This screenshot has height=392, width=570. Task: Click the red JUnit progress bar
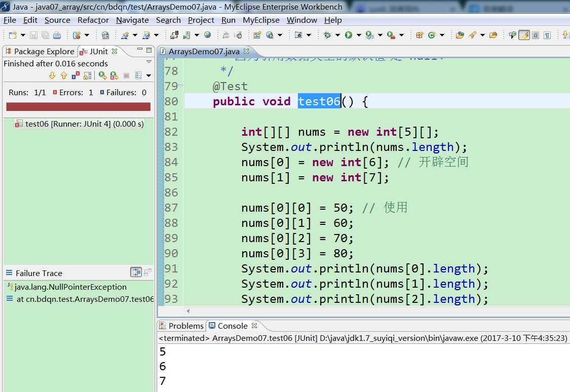coord(78,106)
